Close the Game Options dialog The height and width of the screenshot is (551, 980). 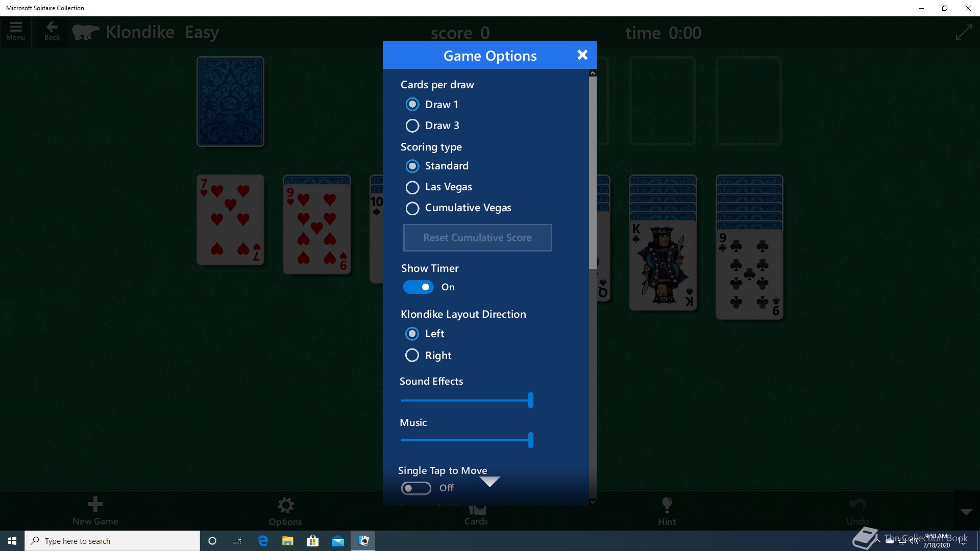coord(582,55)
